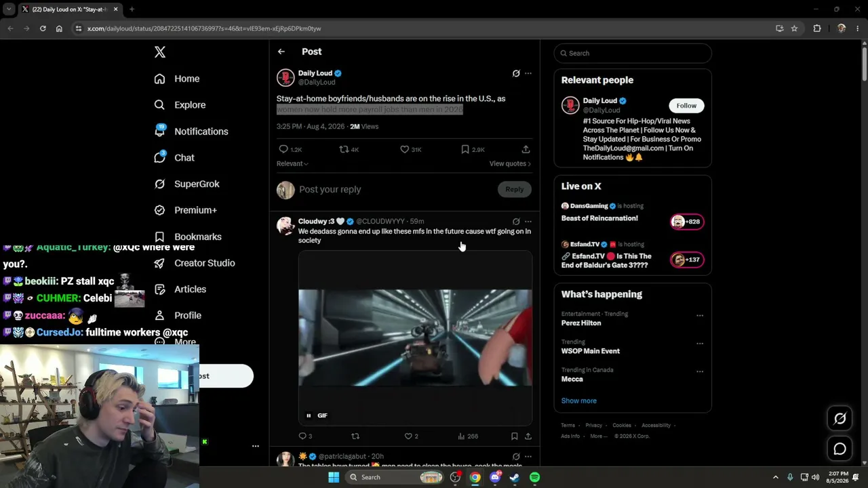The height and width of the screenshot is (488, 868).
Task: Click the Reply button
Action: (514, 189)
